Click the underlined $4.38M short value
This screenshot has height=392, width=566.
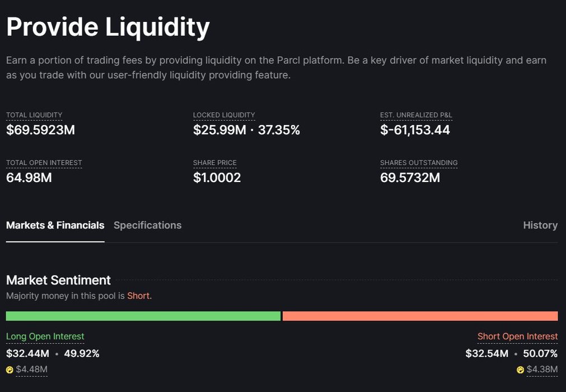tap(542, 370)
